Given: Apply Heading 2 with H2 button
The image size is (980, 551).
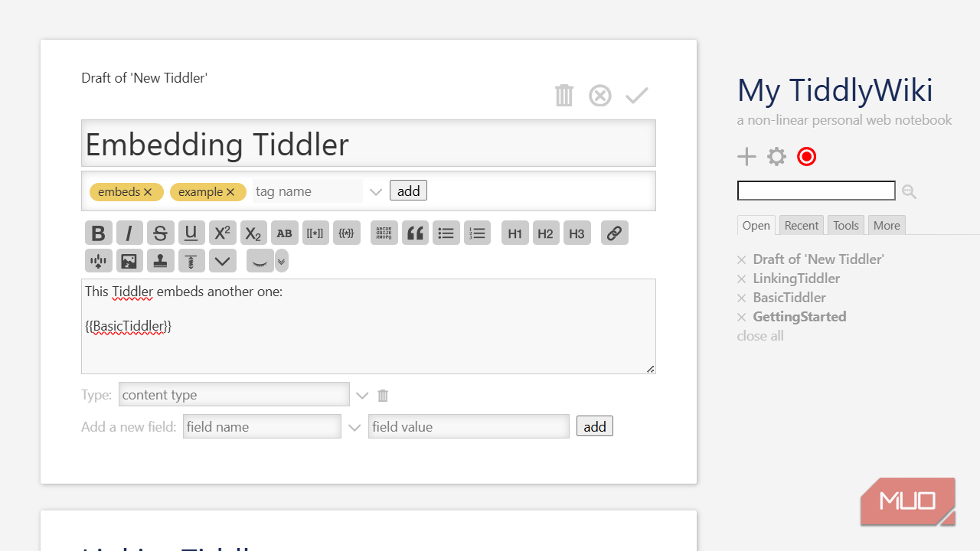Looking at the screenshot, I should pyautogui.click(x=546, y=233).
